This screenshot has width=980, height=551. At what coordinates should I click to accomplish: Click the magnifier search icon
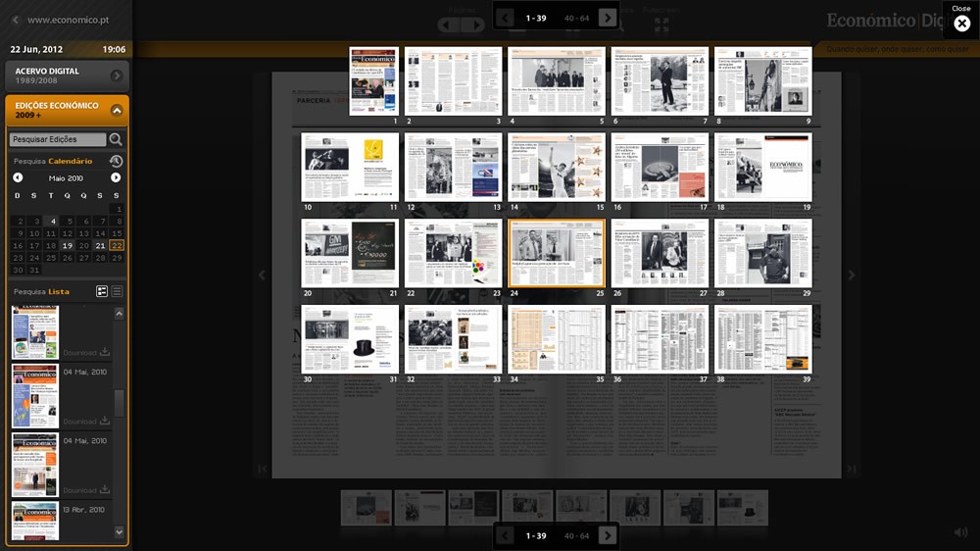[116, 139]
